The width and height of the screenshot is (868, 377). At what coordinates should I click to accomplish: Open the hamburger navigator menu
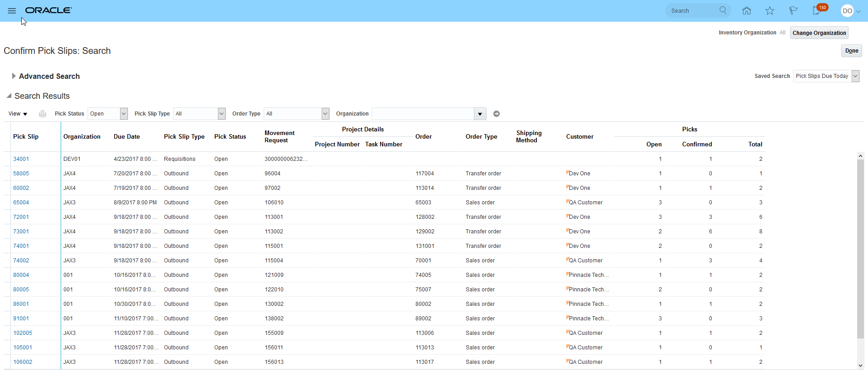12,11
